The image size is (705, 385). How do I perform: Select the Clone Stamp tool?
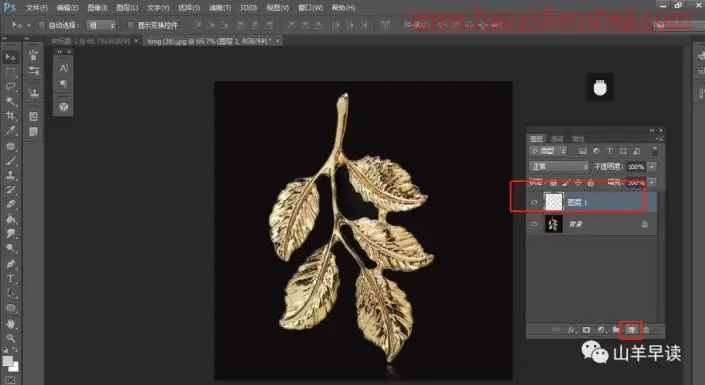(x=10, y=175)
